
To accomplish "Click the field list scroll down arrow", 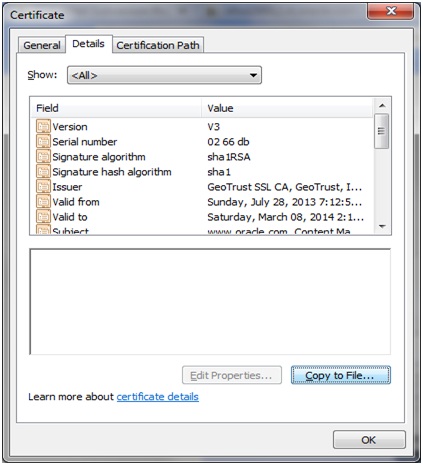I will click(382, 226).
